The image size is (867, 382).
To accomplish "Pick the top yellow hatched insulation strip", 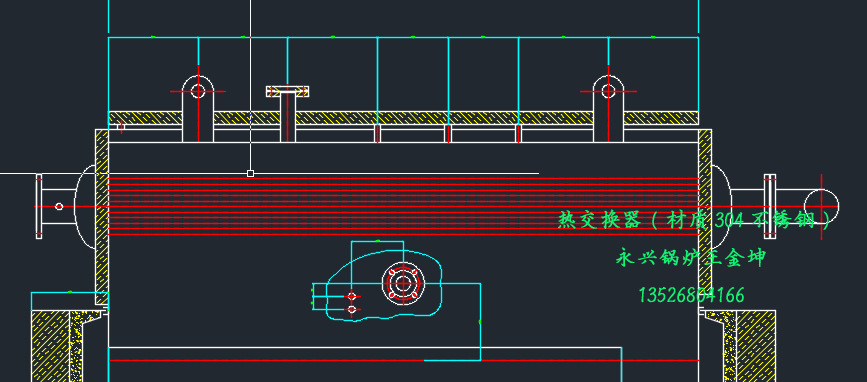I will (x=403, y=118).
